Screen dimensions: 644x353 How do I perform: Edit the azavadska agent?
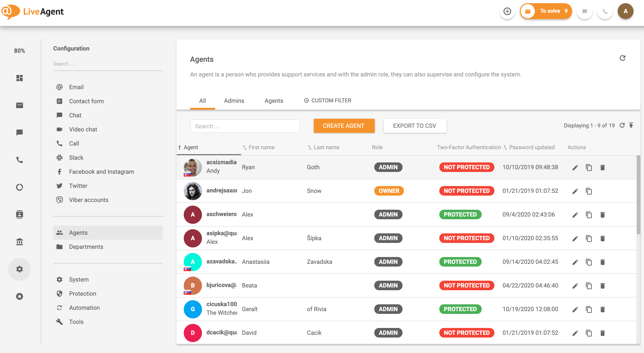pyautogui.click(x=575, y=262)
